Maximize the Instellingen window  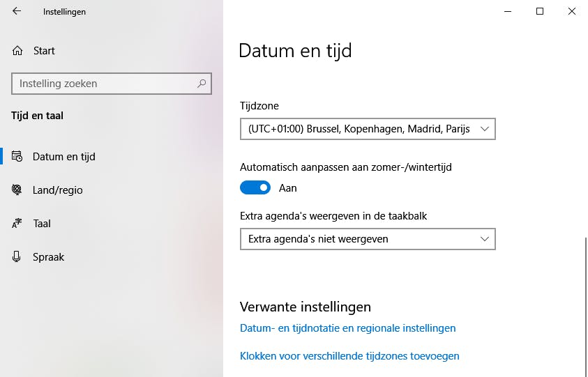[x=540, y=11]
